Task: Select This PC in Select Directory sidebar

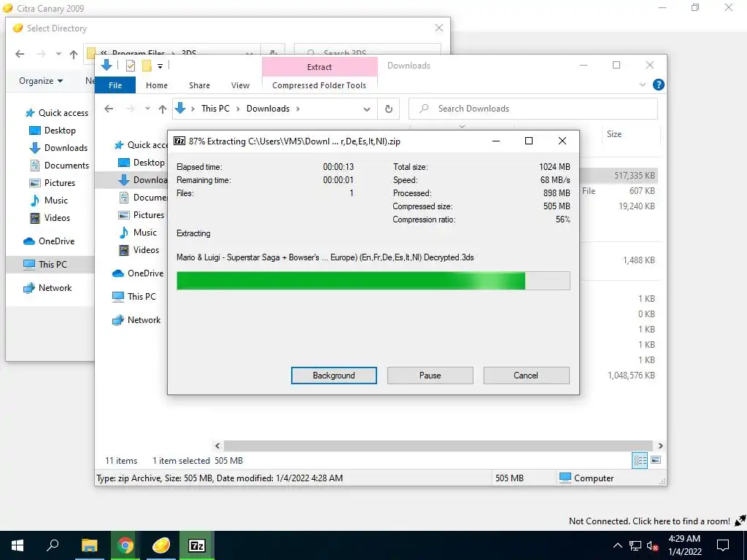Action: [x=45, y=264]
